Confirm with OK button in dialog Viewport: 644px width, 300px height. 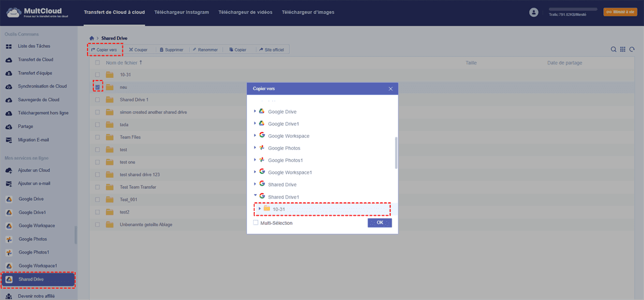click(379, 223)
